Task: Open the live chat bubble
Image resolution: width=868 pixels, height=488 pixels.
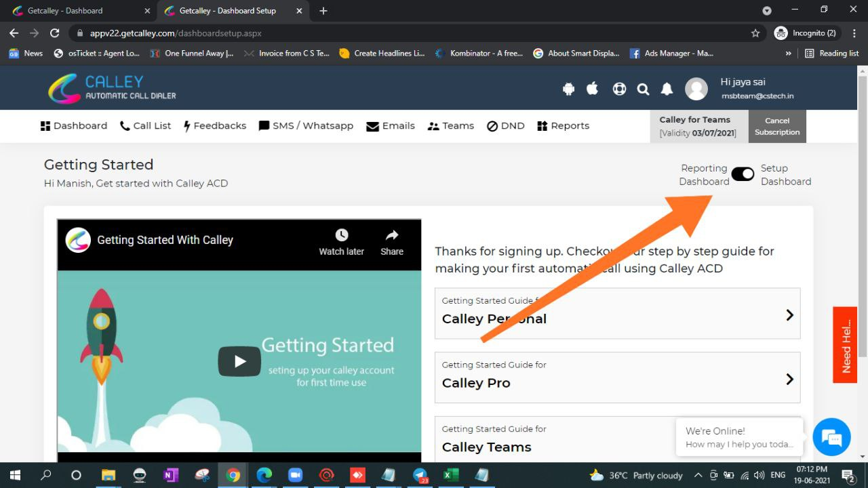Action: (831, 437)
